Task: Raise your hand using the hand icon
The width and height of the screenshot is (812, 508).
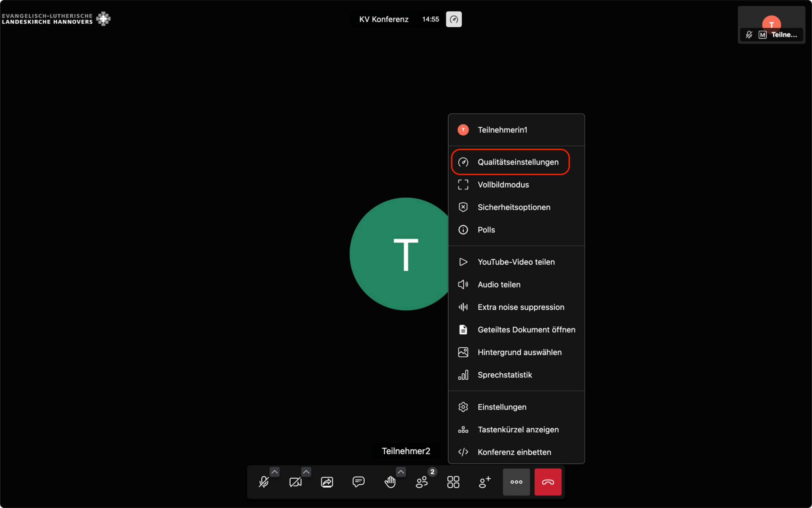Action: [390, 482]
